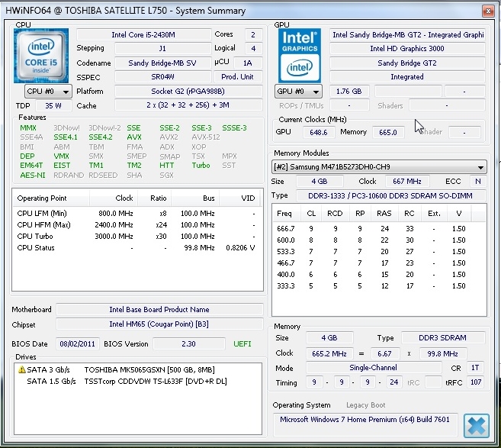Click the Ratio column header

(x=155, y=198)
